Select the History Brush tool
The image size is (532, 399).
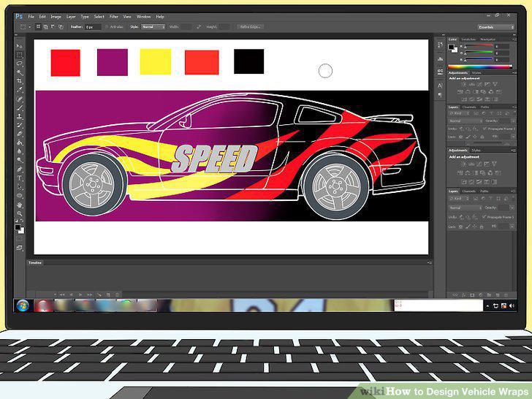click(x=20, y=126)
